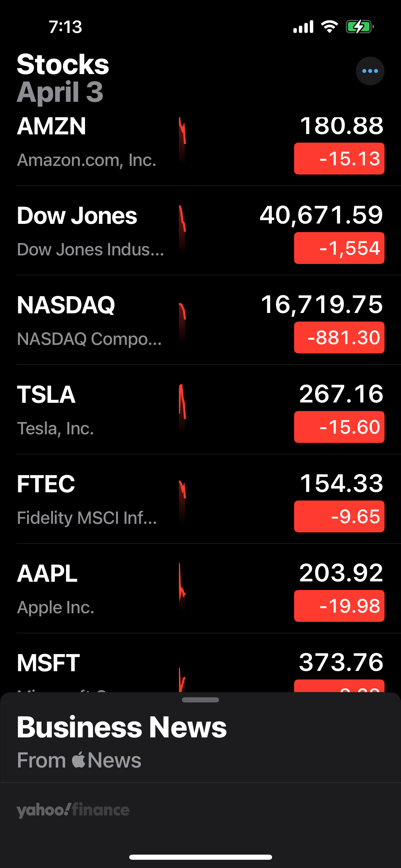The image size is (401, 868).
Task: Toggle Dow Jones change badge -1,554
Action: [x=339, y=248]
